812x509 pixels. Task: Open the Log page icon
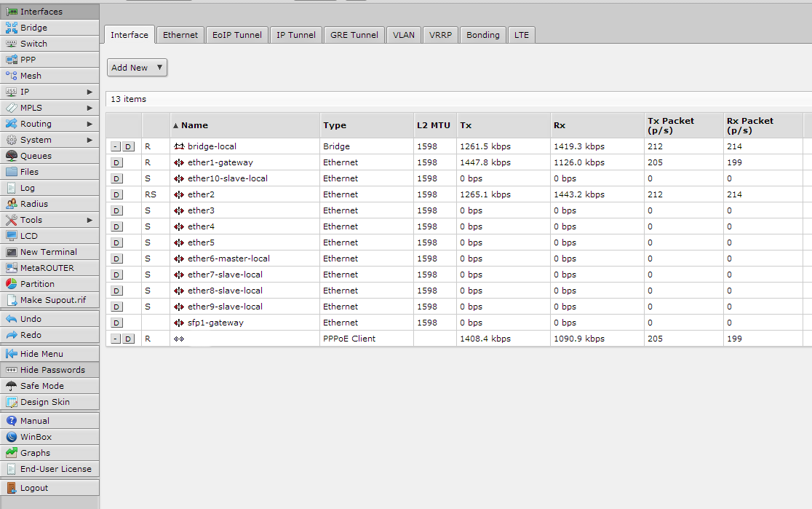coord(12,188)
